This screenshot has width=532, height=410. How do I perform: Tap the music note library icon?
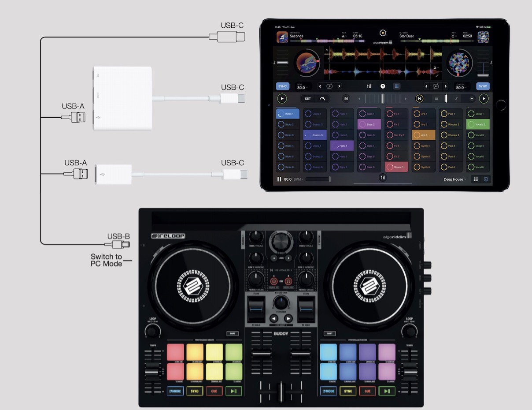[x=383, y=86]
